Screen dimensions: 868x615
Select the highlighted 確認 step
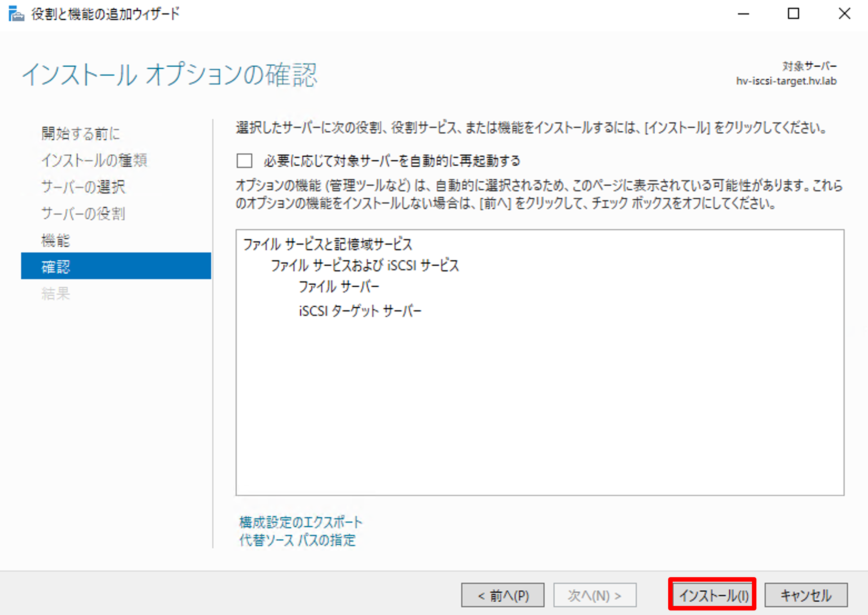tap(116, 266)
